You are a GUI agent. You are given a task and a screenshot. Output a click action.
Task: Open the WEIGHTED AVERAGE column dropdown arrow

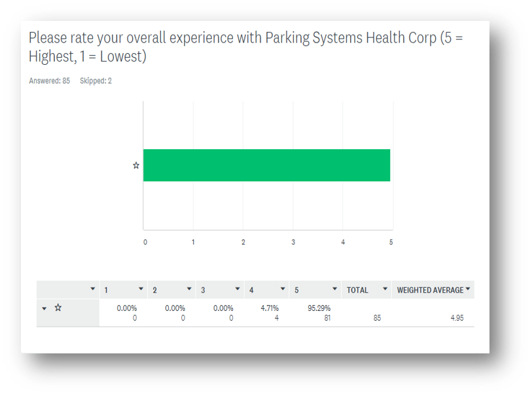[468, 289]
